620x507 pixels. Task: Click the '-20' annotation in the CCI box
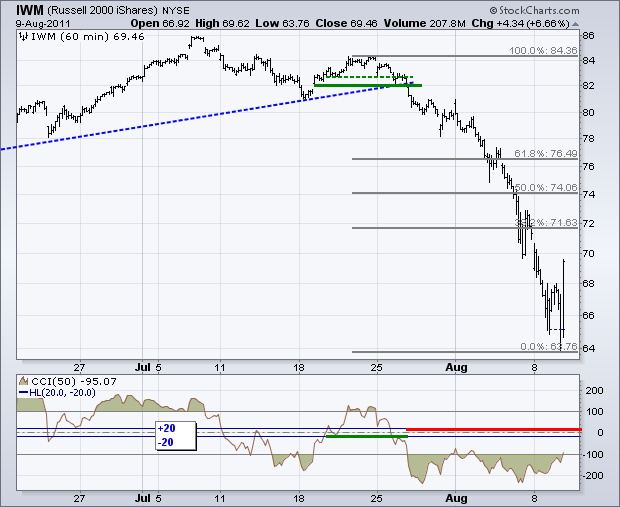click(x=165, y=443)
